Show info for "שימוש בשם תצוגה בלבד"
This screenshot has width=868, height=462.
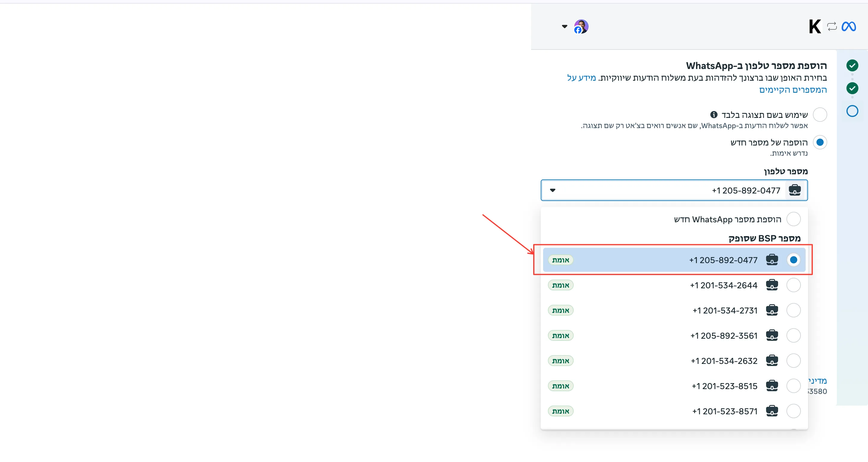[x=714, y=115]
